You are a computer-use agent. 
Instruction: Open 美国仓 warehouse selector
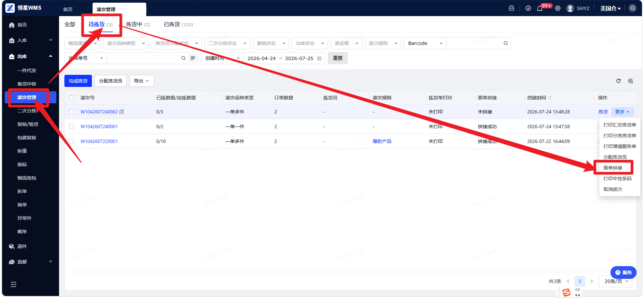(610, 8)
